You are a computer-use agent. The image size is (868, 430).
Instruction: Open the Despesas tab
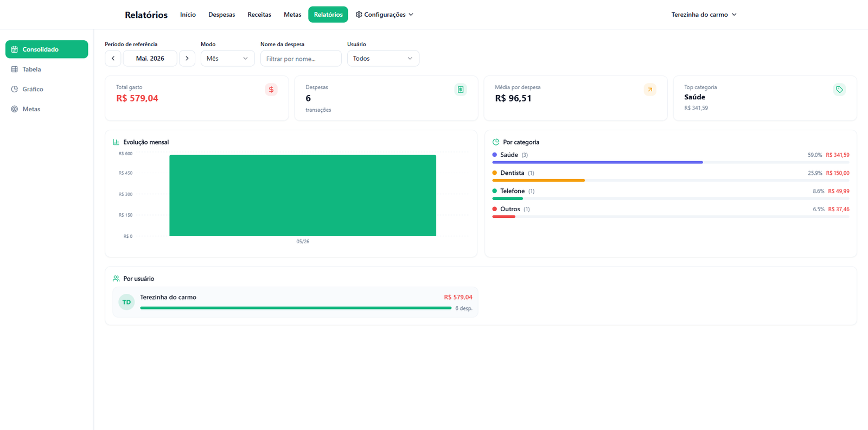point(222,15)
